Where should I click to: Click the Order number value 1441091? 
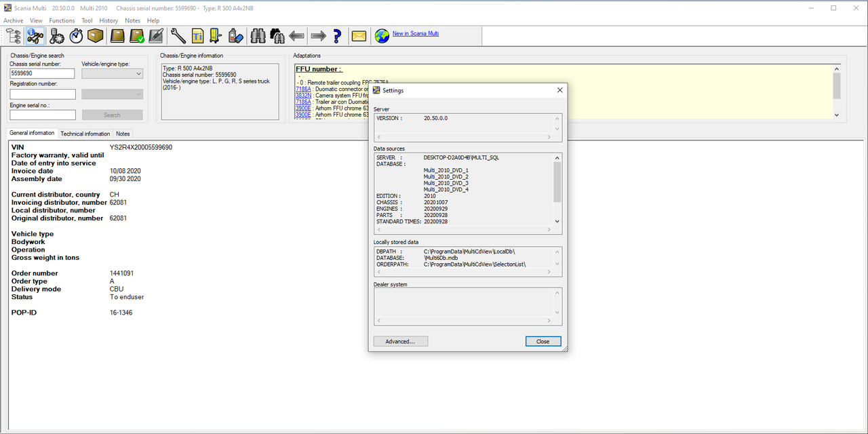(122, 273)
